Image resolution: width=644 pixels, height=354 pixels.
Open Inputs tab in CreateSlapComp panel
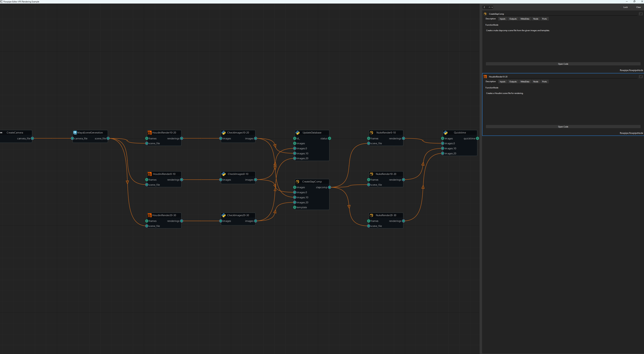click(502, 19)
